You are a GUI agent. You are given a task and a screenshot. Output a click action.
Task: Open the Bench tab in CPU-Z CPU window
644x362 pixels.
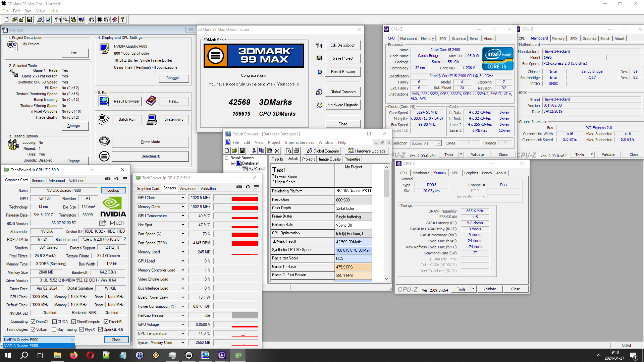tap(474, 39)
